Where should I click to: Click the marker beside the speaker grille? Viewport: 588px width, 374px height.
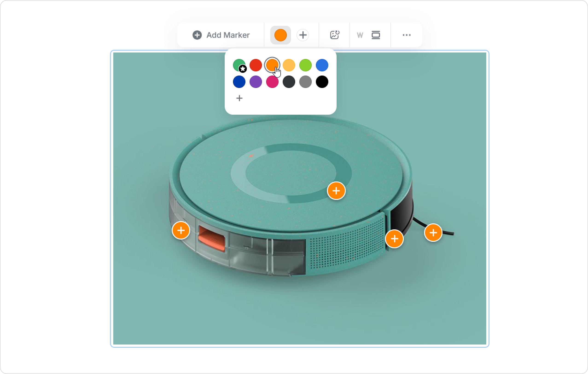394,239
